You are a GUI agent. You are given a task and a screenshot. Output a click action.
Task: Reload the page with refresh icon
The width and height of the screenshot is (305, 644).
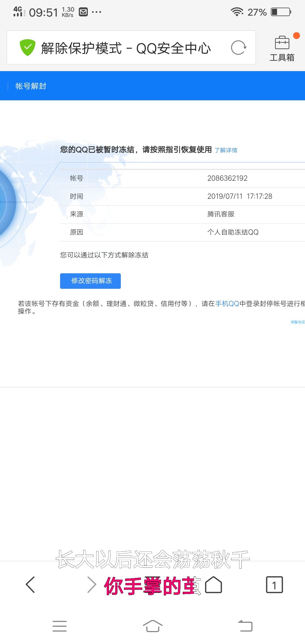click(x=239, y=48)
